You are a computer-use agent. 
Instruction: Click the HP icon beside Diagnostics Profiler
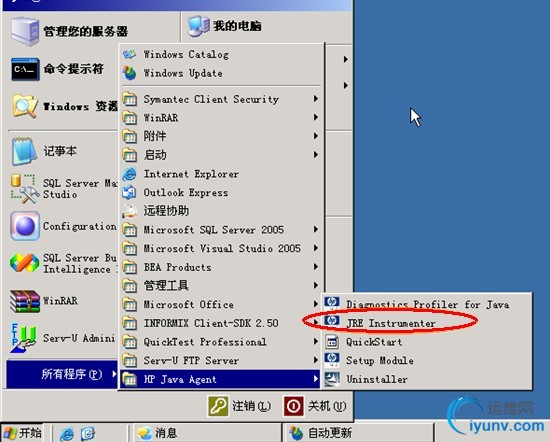[332, 303]
